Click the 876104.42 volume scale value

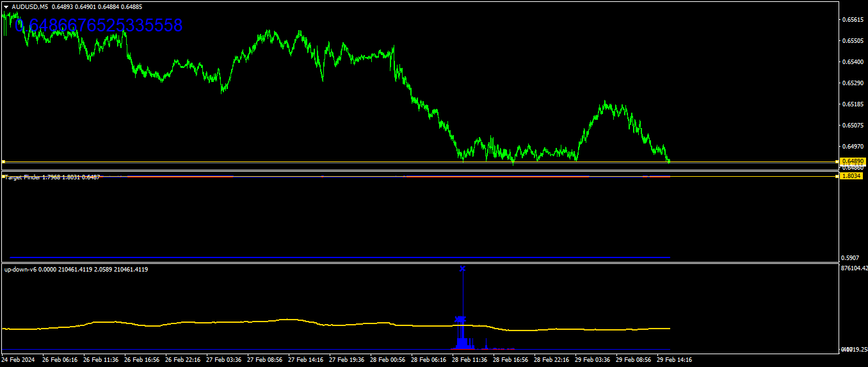coord(855,268)
